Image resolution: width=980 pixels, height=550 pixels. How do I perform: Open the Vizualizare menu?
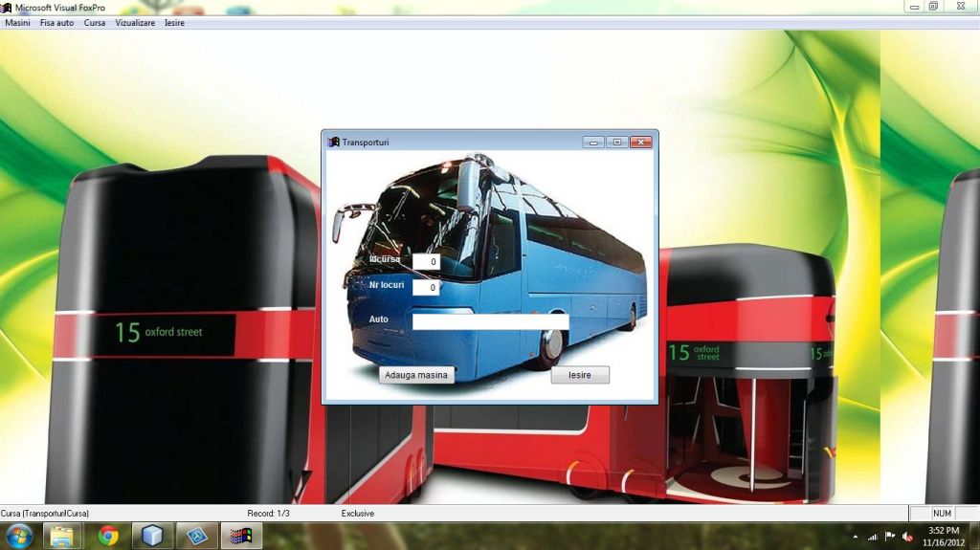point(135,22)
